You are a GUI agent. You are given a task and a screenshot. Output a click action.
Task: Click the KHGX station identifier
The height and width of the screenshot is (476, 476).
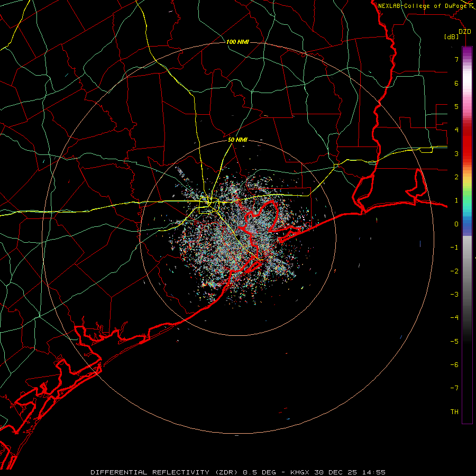(299, 472)
